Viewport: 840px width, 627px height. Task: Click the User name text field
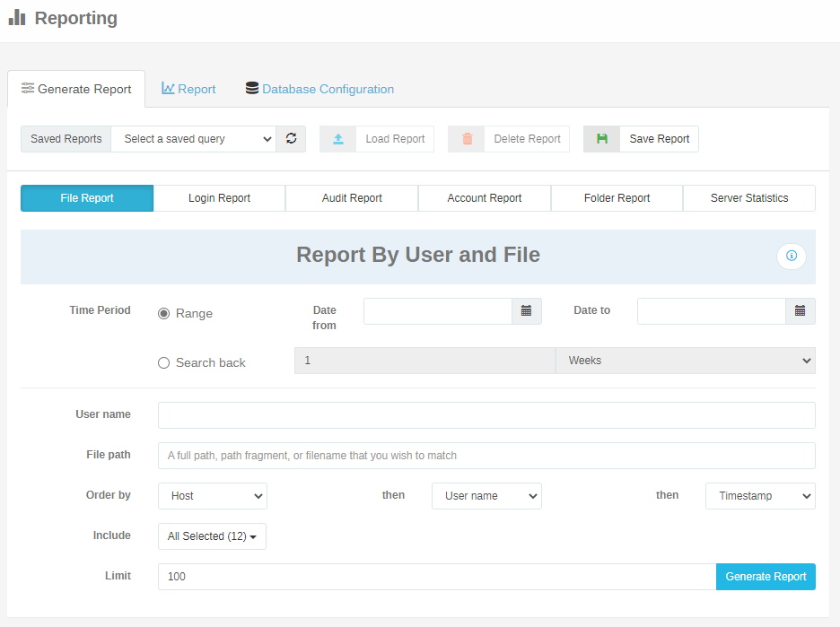click(486, 415)
